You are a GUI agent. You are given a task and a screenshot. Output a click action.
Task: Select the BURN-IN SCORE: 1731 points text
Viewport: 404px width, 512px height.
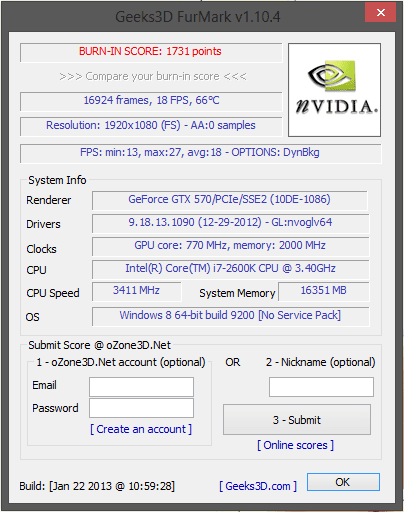point(150,51)
